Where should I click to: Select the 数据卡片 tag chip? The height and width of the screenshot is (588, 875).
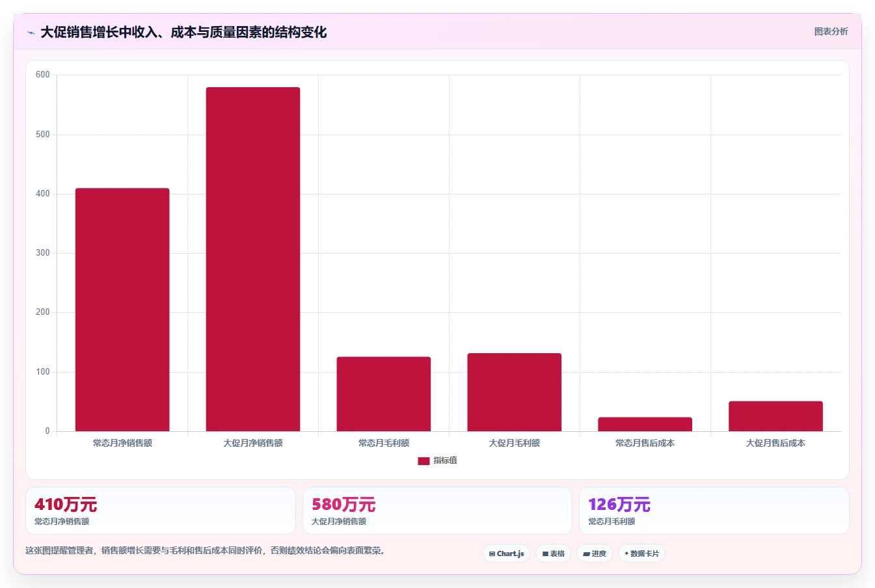(641, 554)
